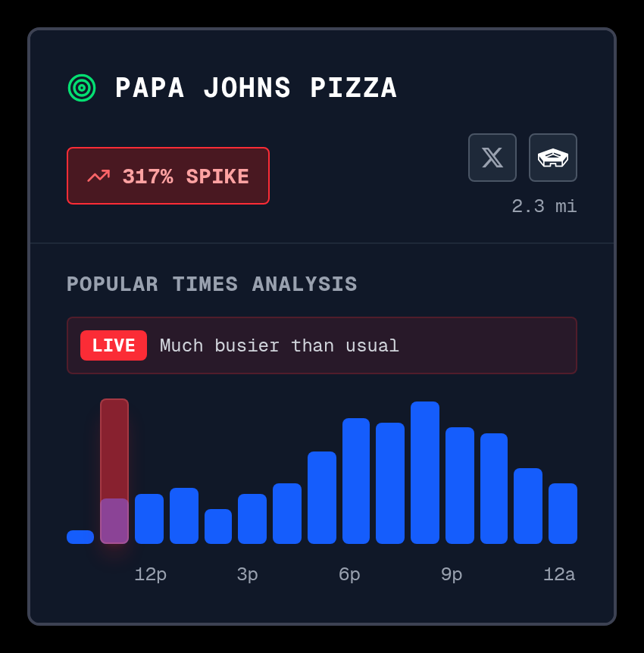Click the 12p time axis label
The image size is (644, 653).
151,574
